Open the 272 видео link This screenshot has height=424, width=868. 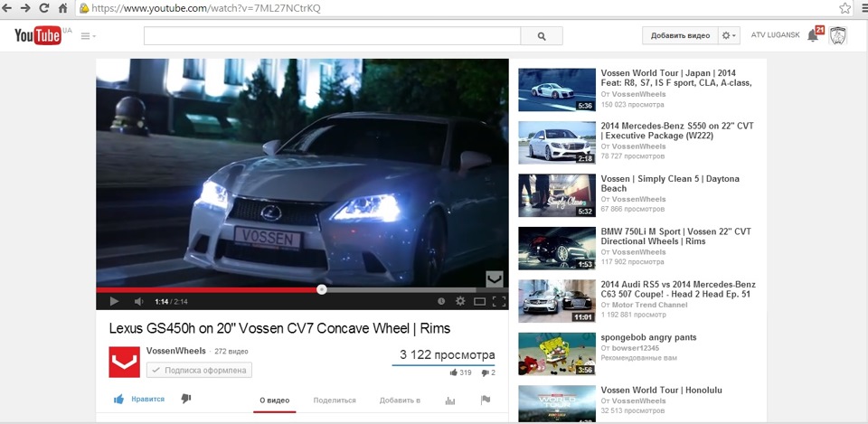coord(231,352)
